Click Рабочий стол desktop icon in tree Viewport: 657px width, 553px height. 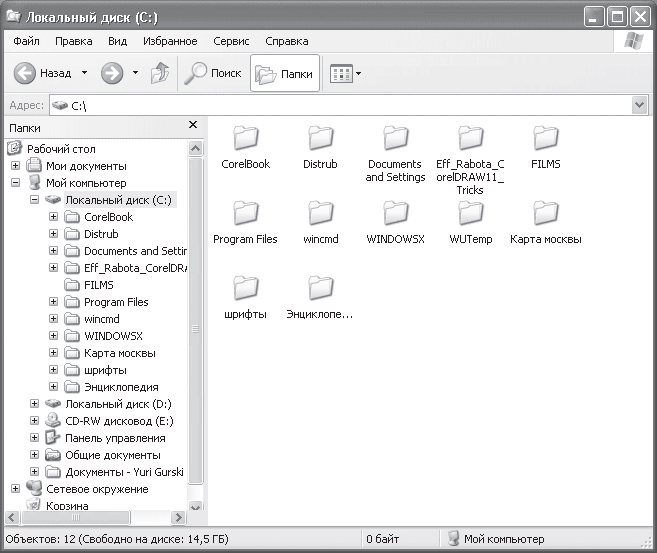[15, 148]
